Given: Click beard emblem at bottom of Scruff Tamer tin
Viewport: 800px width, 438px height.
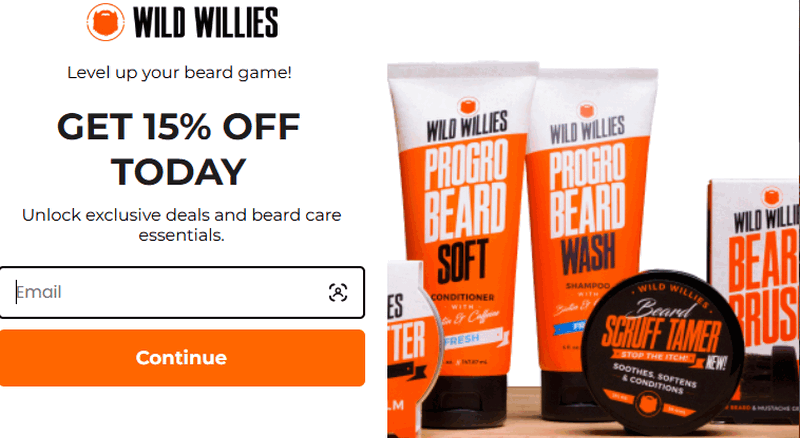Looking at the screenshot, I should click(x=648, y=405).
